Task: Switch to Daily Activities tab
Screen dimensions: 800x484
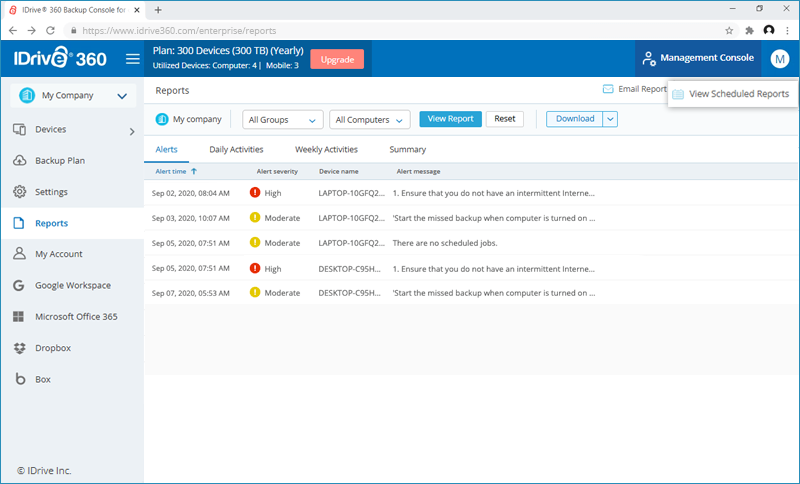Action: click(236, 149)
